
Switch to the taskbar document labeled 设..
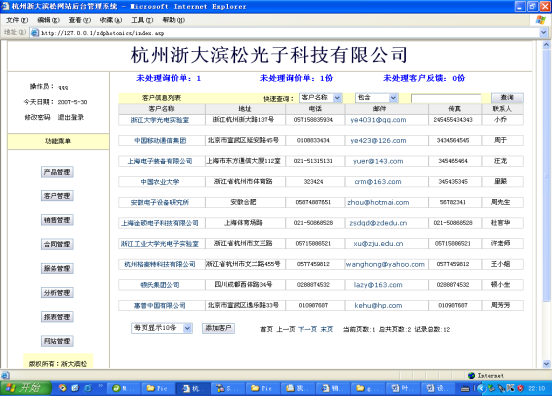pos(438,389)
